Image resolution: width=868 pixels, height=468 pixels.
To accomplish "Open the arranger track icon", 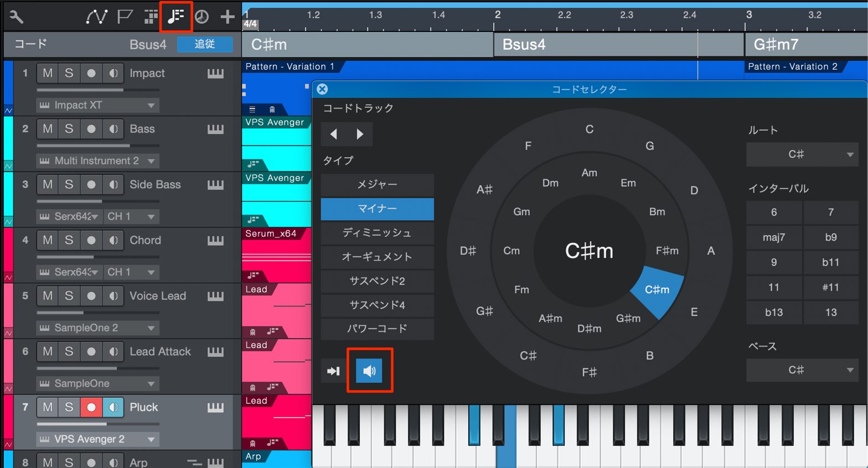I will 151,17.
